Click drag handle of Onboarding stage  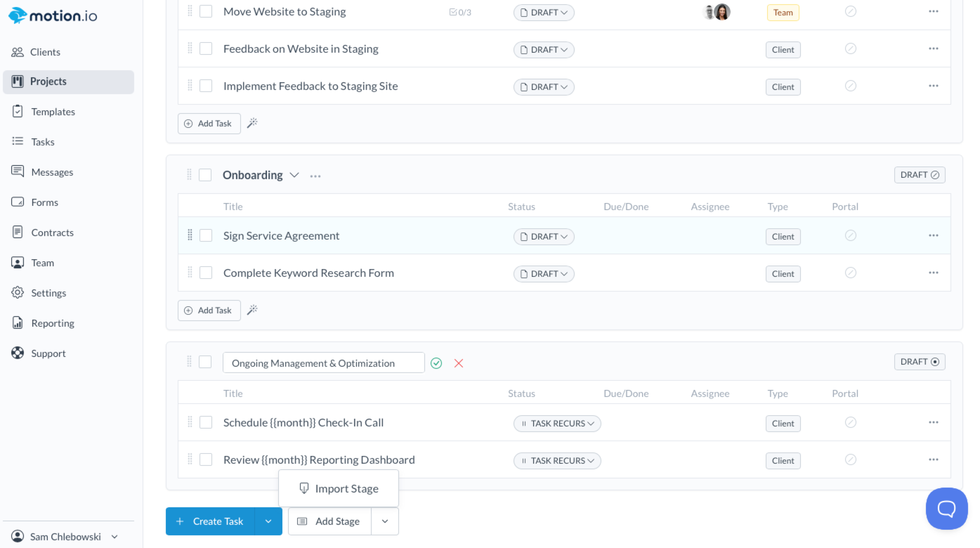click(x=189, y=175)
